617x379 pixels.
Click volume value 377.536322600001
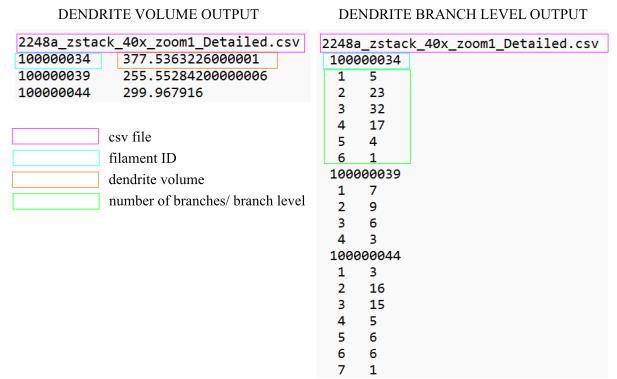click(x=191, y=59)
